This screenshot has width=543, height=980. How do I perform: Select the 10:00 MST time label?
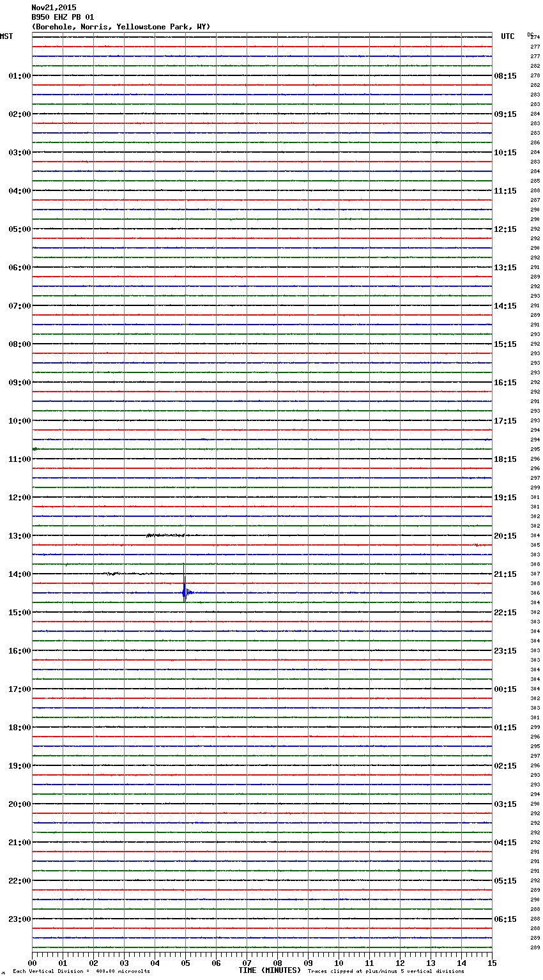20,421
